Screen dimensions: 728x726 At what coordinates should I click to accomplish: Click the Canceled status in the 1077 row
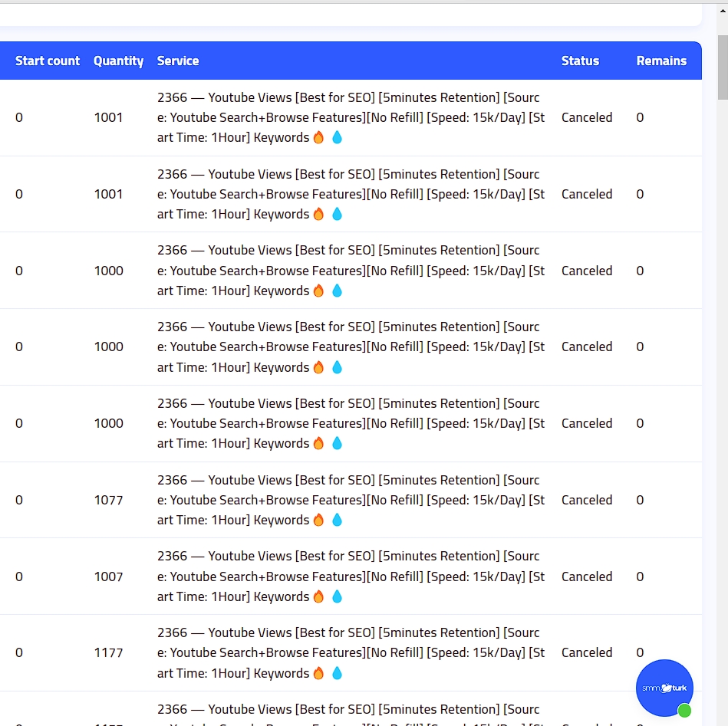[587, 500]
